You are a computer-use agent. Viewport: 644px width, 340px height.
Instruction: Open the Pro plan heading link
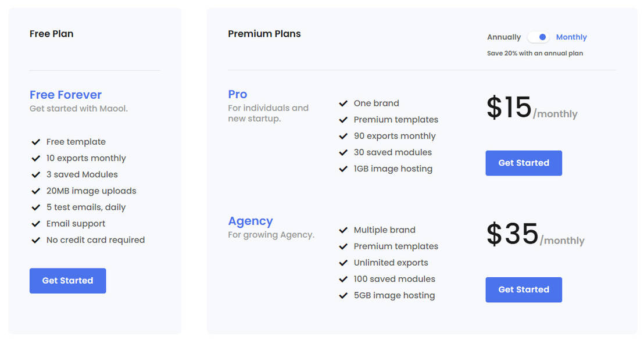[x=237, y=94]
